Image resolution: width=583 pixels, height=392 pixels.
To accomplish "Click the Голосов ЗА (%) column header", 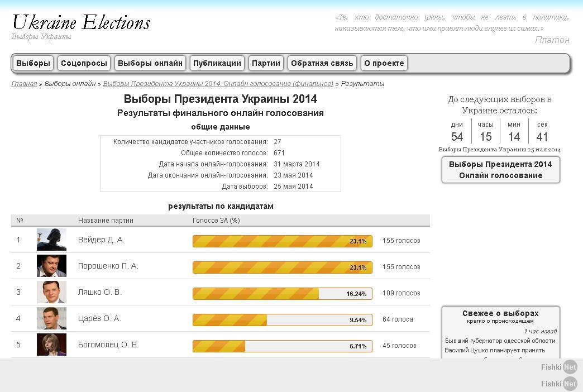I will [216, 221].
